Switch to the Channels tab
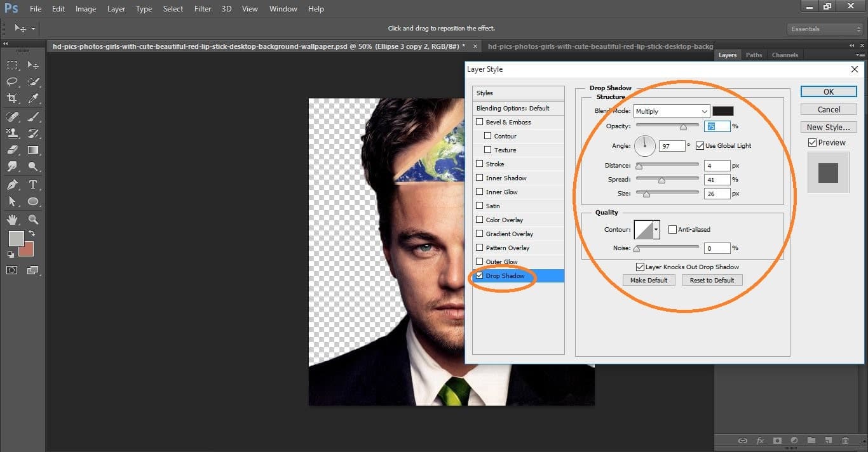868x452 pixels. 785,55
